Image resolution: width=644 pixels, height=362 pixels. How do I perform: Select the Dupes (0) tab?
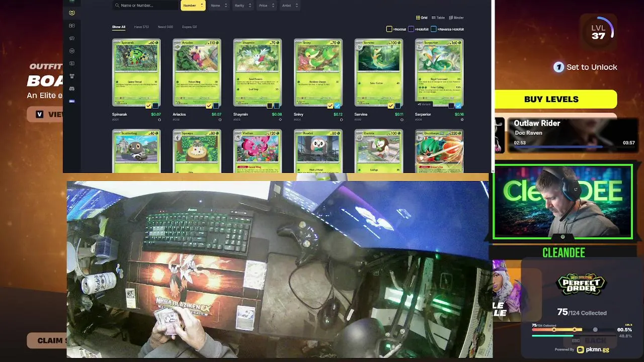point(189,27)
